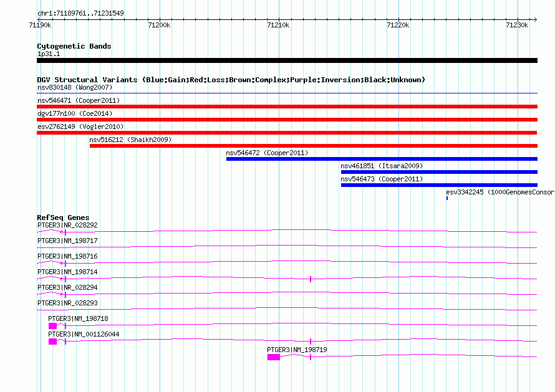Select the blue nsv461851 gain bar
Viewport: 555px width, 392px height.
click(x=439, y=172)
